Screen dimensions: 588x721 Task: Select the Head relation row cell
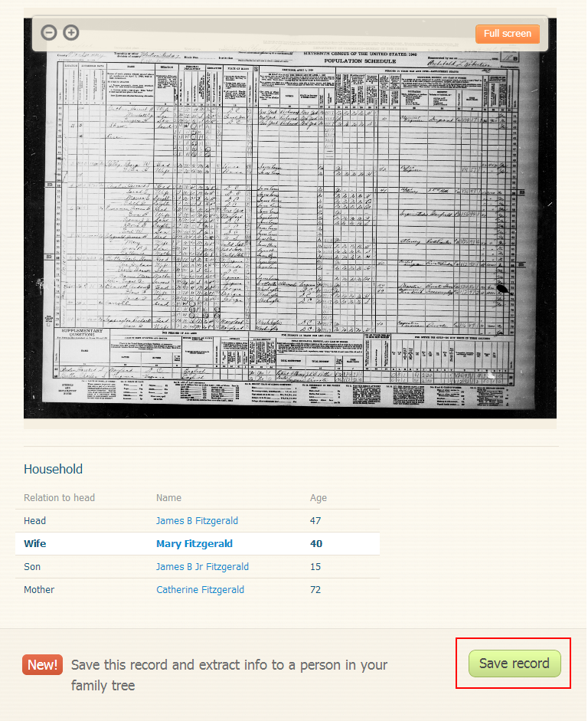(x=35, y=520)
